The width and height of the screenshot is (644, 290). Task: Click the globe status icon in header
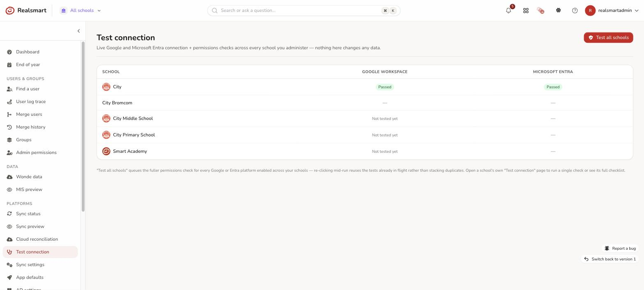coord(541,10)
